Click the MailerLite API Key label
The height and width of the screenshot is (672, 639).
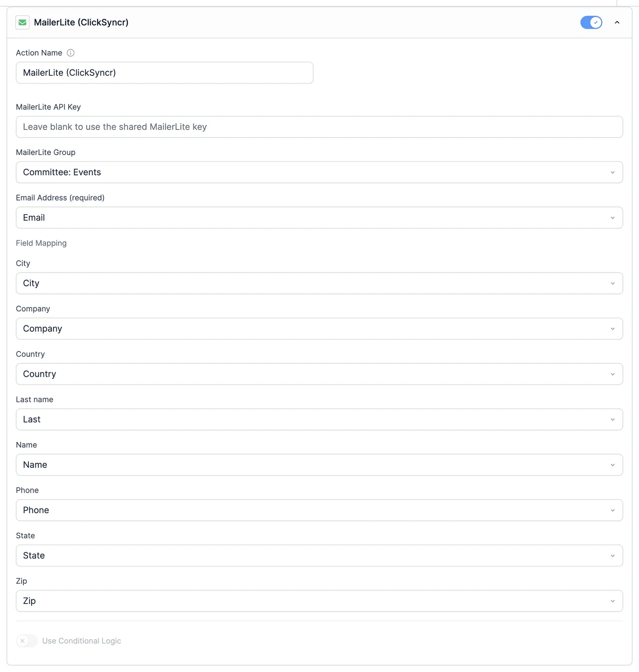[x=48, y=107]
